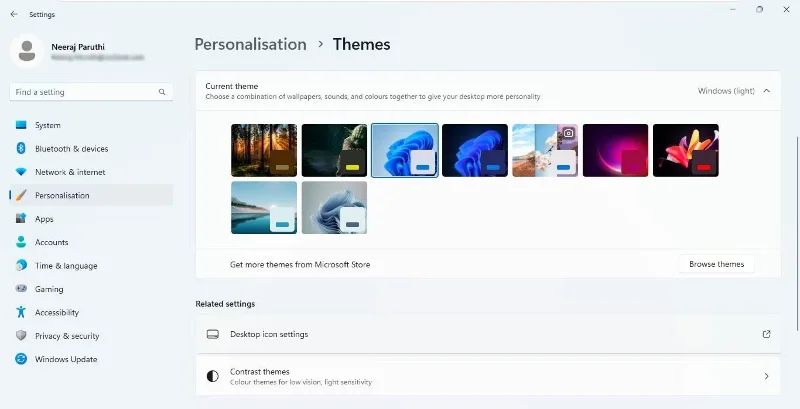Click the Related settings heading
The width and height of the screenshot is (800, 409).
coord(225,304)
